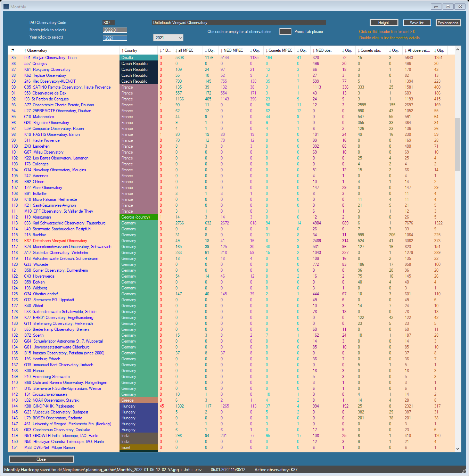
Task: Select row A17 Guidestar Observatory, Weinheim
Action: point(231,253)
